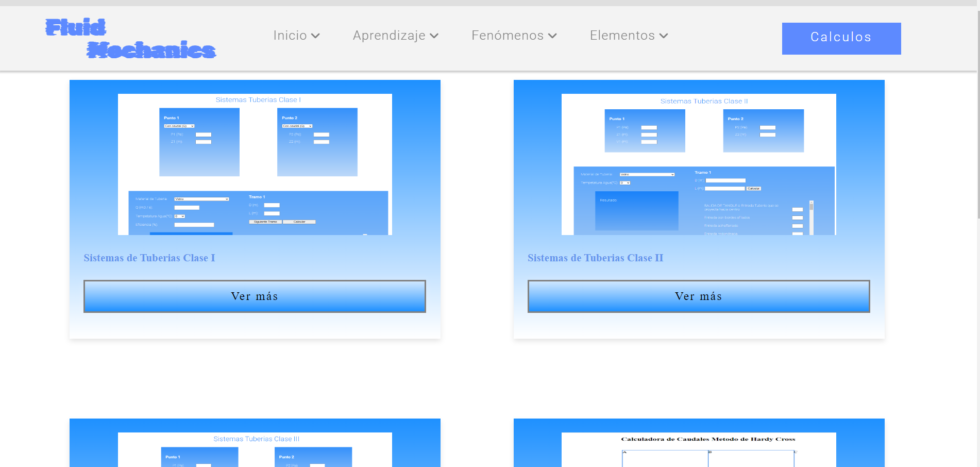Viewport: 980px width, 467px height.
Task: Open the Hardy Cross calculator preview image
Action: pyautogui.click(x=699, y=449)
